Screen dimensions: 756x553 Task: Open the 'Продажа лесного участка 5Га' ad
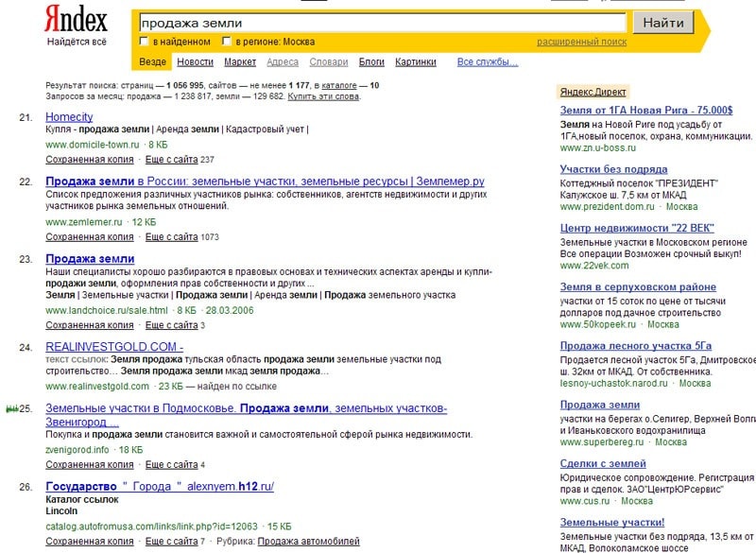[635, 346]
